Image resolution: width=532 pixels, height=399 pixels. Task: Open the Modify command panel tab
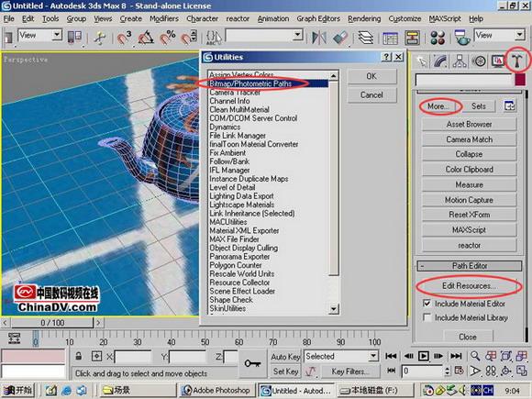click(440, 61)
